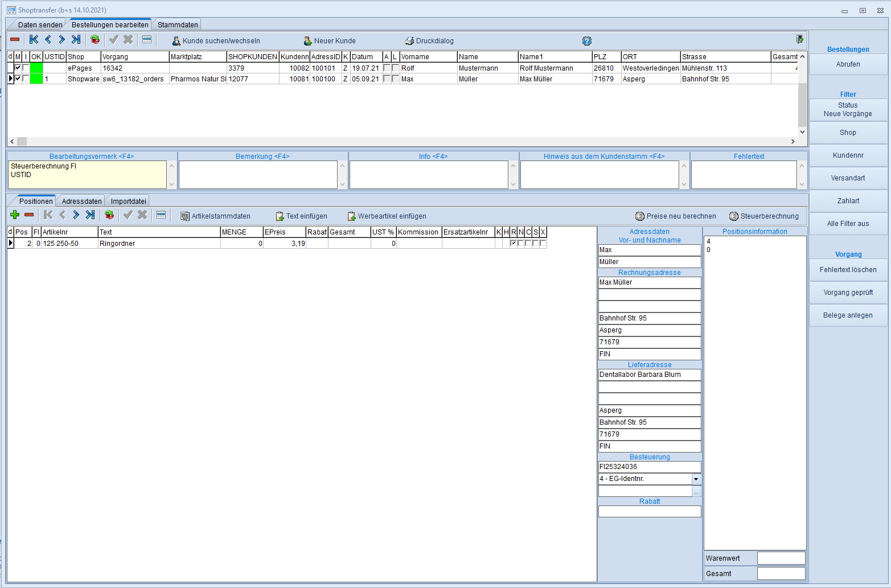The image size is (891, 588).
Task: Click Belege anlegen button
Action: coord(848,315)
